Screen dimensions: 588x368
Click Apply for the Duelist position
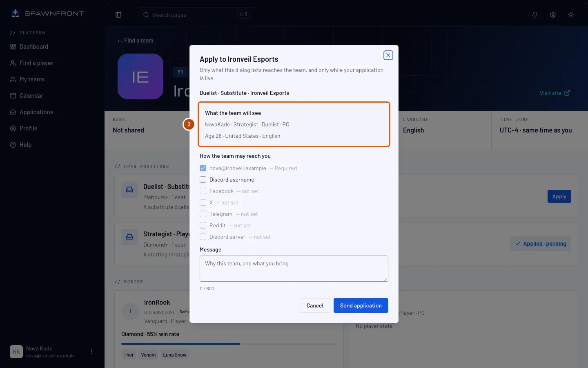click(x=559, y=196)
